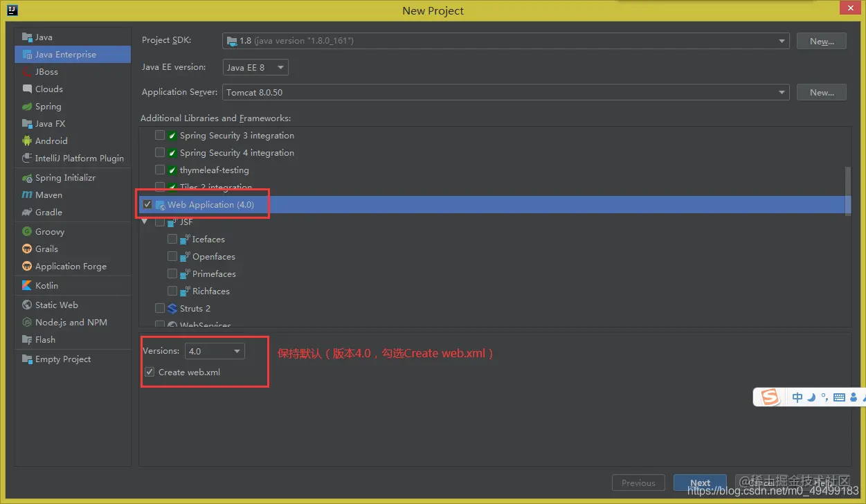The width and height of the screenshot is (866, 504).
Task: Select Groovy project type
Action: (x=73, y=232)
